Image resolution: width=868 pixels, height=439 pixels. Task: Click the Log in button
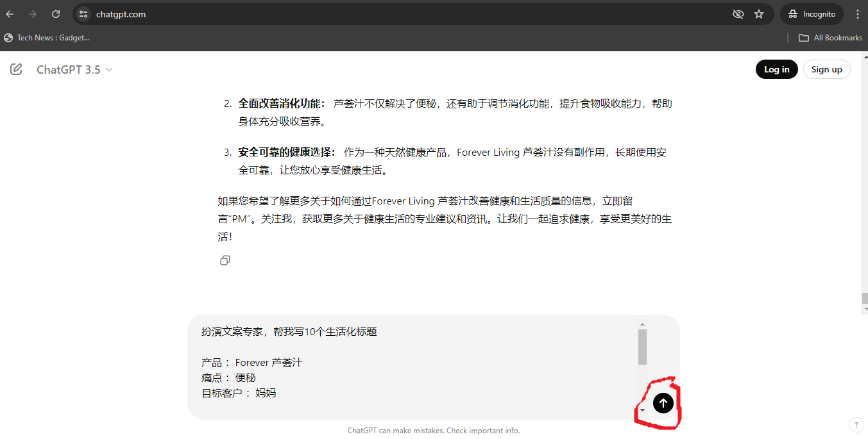pos(777,69)
